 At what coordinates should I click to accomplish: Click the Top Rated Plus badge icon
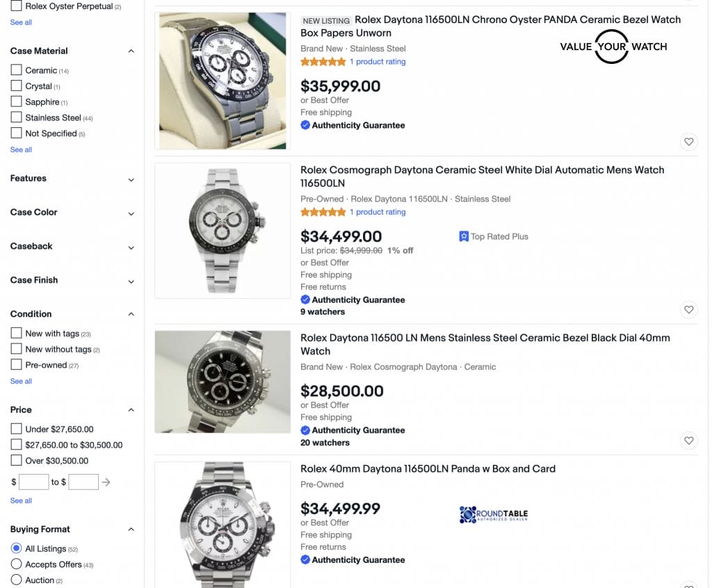[x=464, y=236]
